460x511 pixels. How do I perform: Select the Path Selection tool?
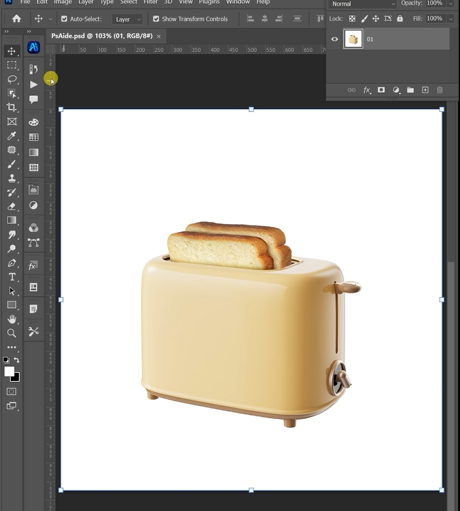point(12,291)
